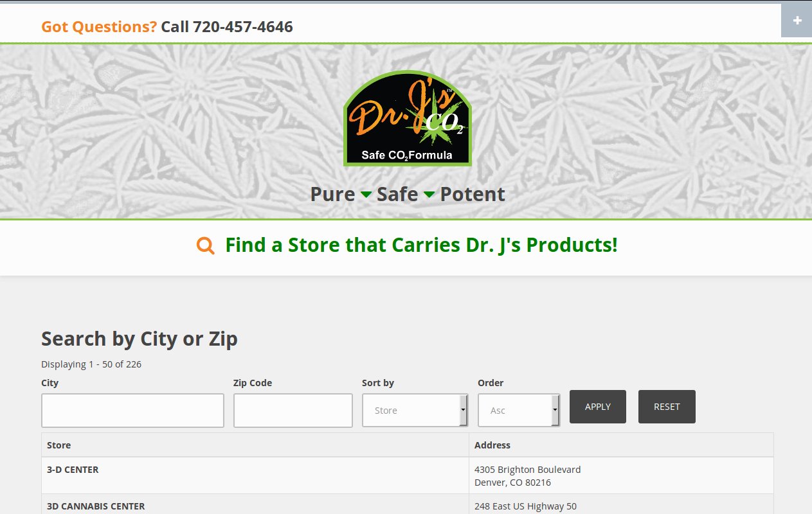Click the green arrow between Safe and Potent

coord(429,194)
